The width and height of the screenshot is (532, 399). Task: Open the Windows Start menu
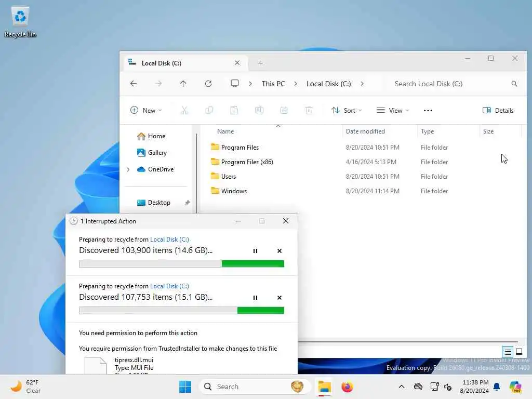185,387
